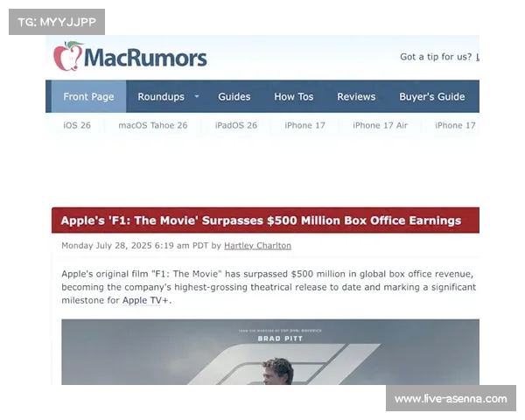Click the MacRumors apple logo icon
525x420 pixels.
[68, 57]
